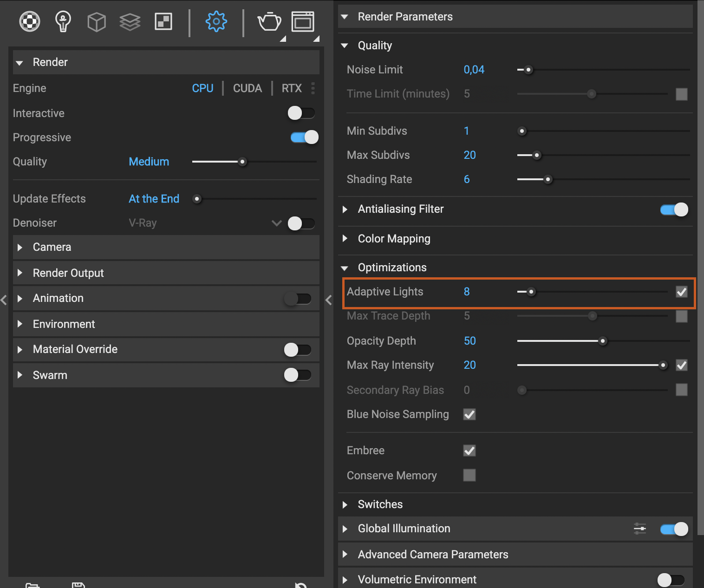The width and height of the screenshot is (704, 588).
Task: Open the Engine options three-dot menu
Action: [313, 88]
